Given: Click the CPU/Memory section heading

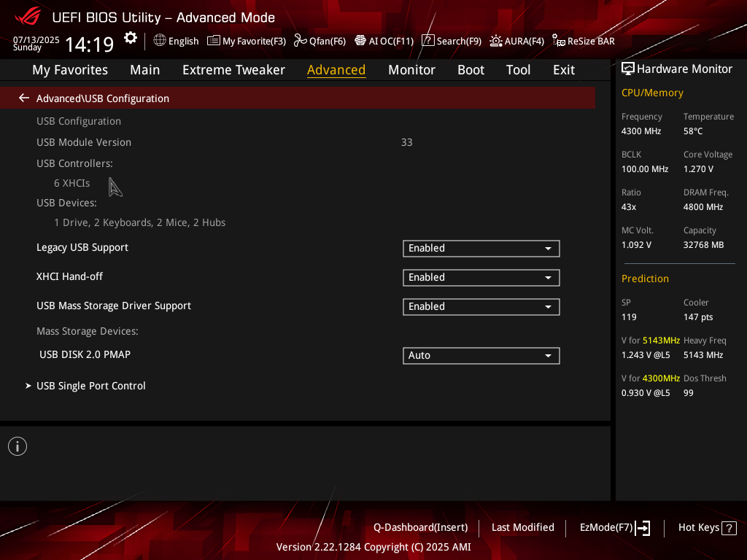Looking at the screenshot, I should pyautogui.click(x=652, y=93).
